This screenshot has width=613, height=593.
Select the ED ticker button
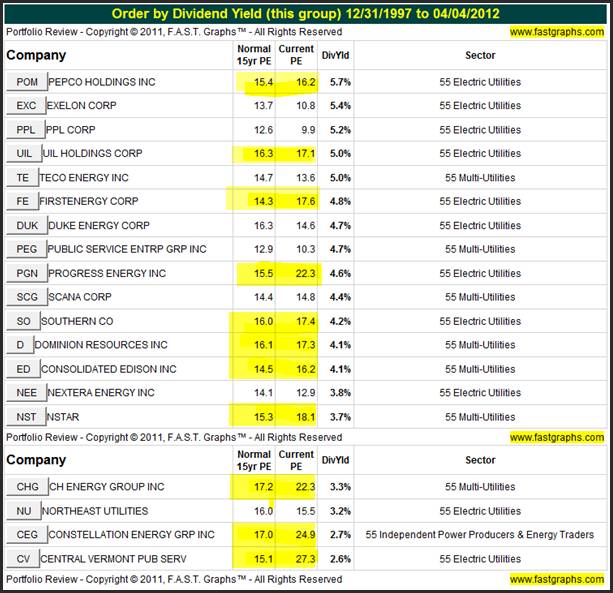(23, 369)
